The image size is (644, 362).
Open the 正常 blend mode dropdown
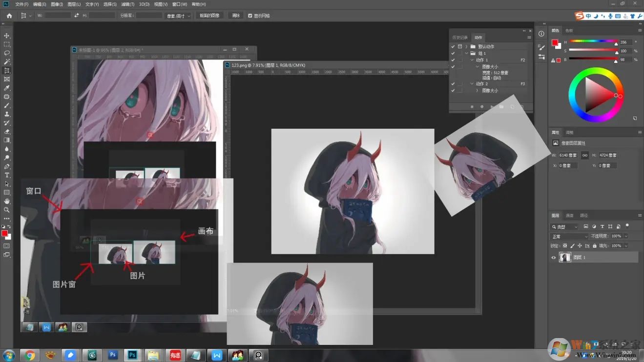pyautogui.click(x=569, y=236)
